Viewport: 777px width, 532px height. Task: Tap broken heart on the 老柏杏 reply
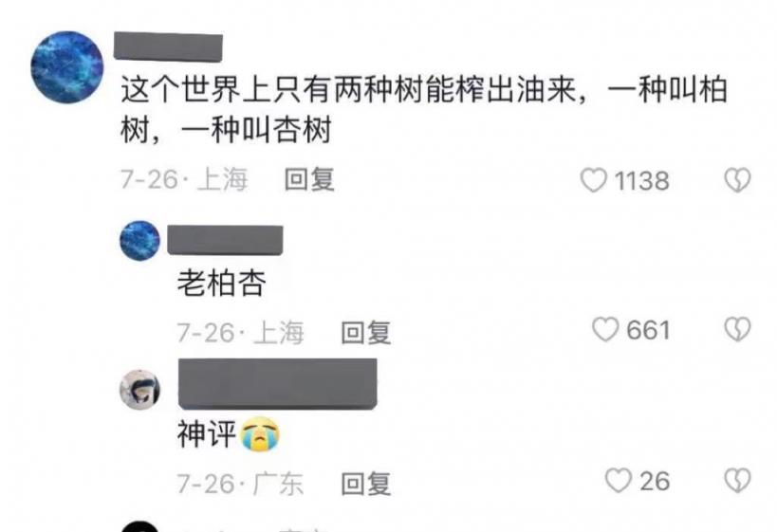pyautogui.click(x=737, y=330)
